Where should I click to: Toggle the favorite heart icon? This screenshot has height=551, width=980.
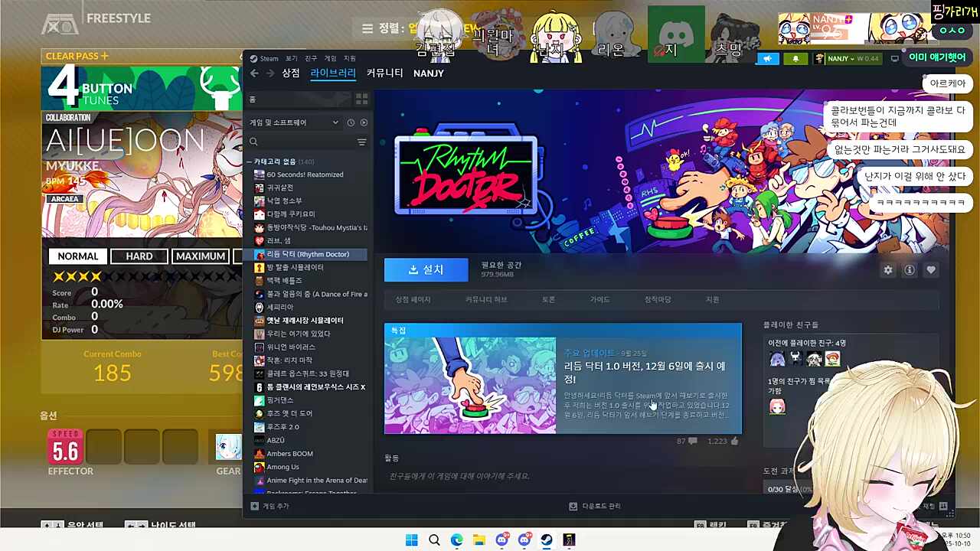coord(931,270)
